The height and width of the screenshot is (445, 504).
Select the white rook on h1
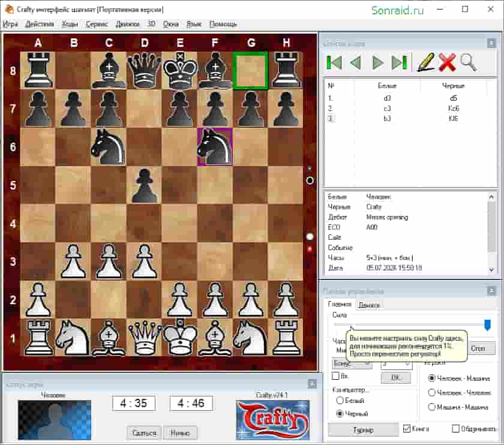click(x=286, y=338)
